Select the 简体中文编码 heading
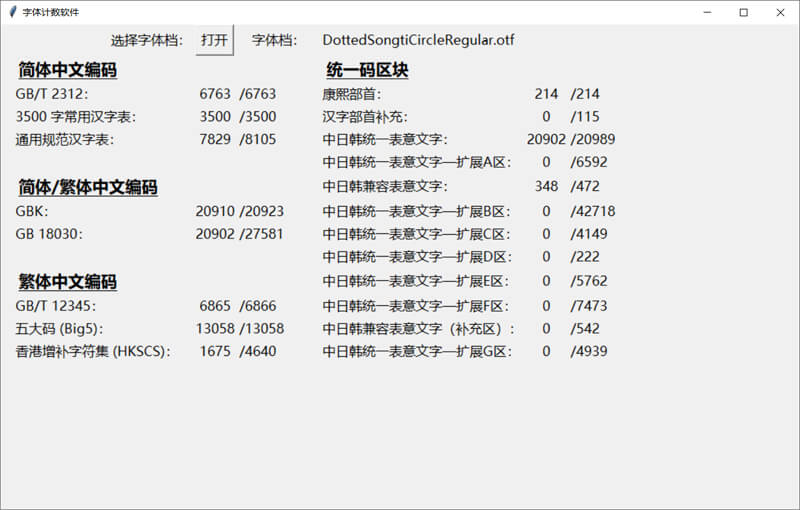Viewport: 800px width, 510px height. click(67, 71)
